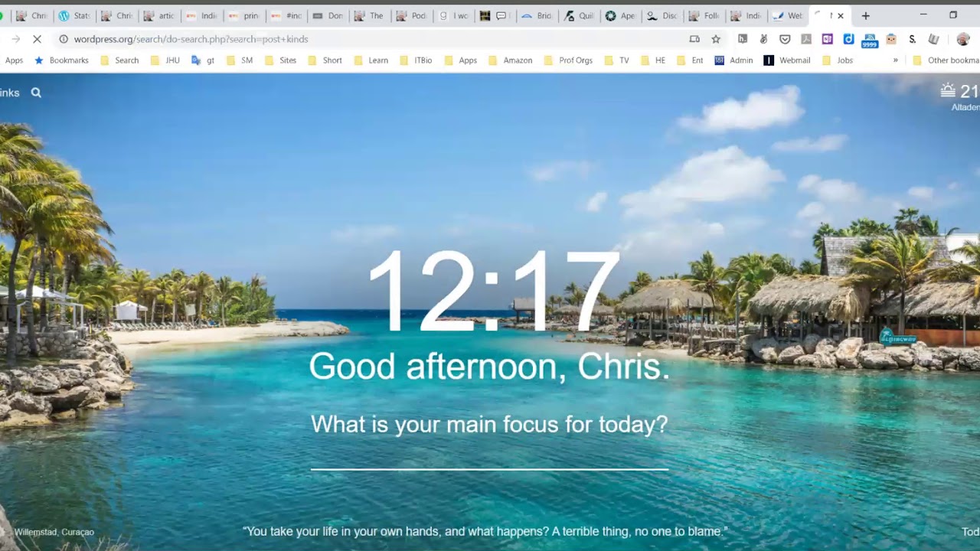Screen dimensions: 980x551
Task: Open the S. extension icon
Action: click(913, 39)
